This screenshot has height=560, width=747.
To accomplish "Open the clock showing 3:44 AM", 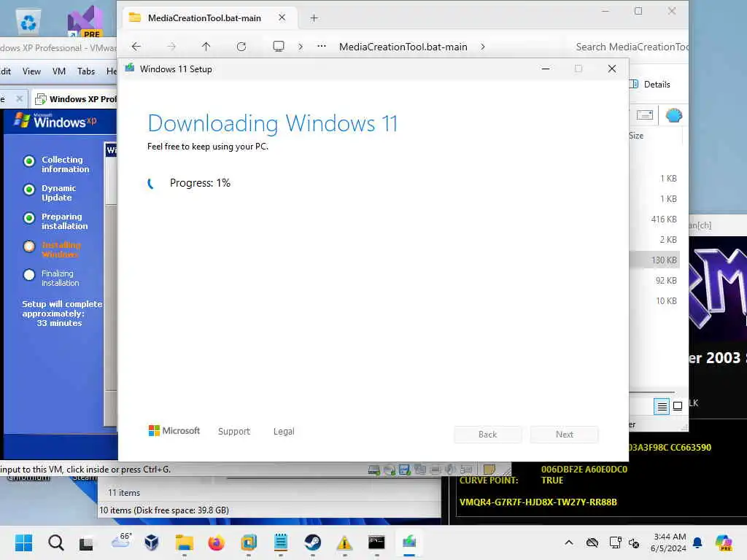I will 669,542.
